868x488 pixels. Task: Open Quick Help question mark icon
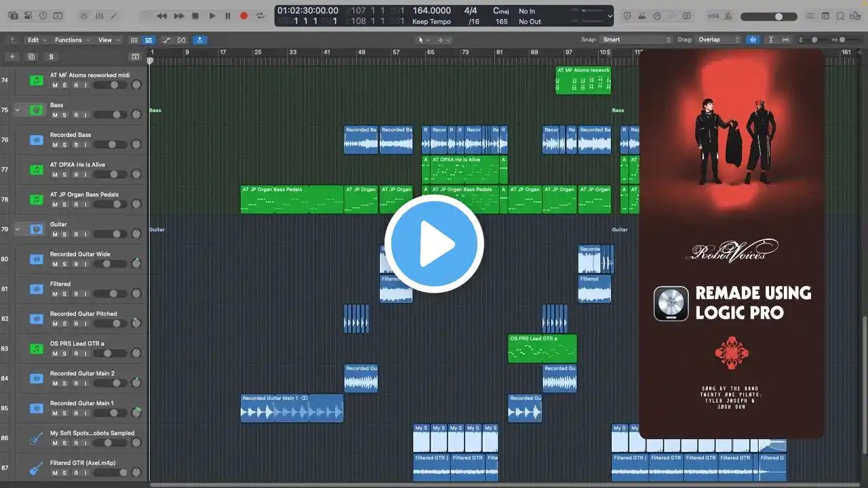[x=43, y=16]
